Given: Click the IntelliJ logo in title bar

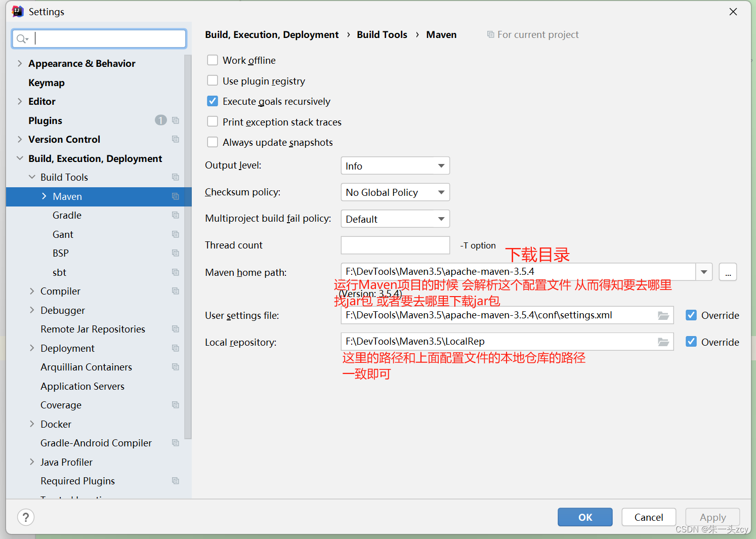Looking at the screenshot, I should pyautogui.click(x=18, y=12).
